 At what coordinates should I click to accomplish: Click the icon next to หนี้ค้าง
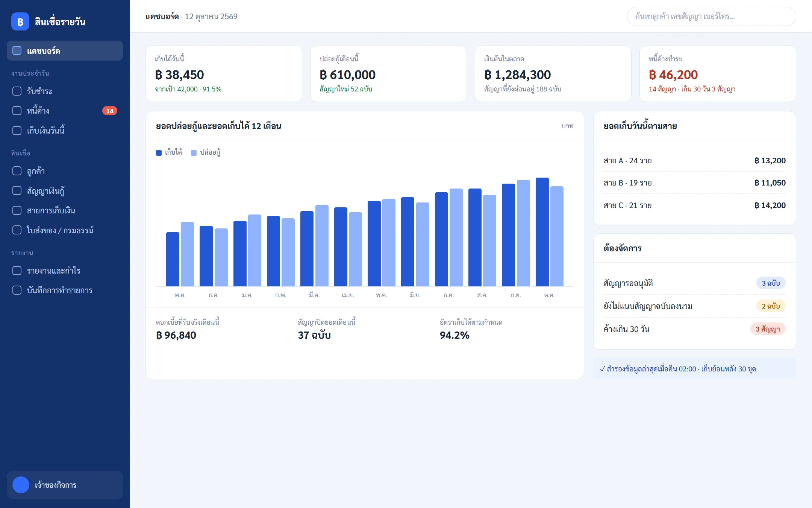pos(17,111)
